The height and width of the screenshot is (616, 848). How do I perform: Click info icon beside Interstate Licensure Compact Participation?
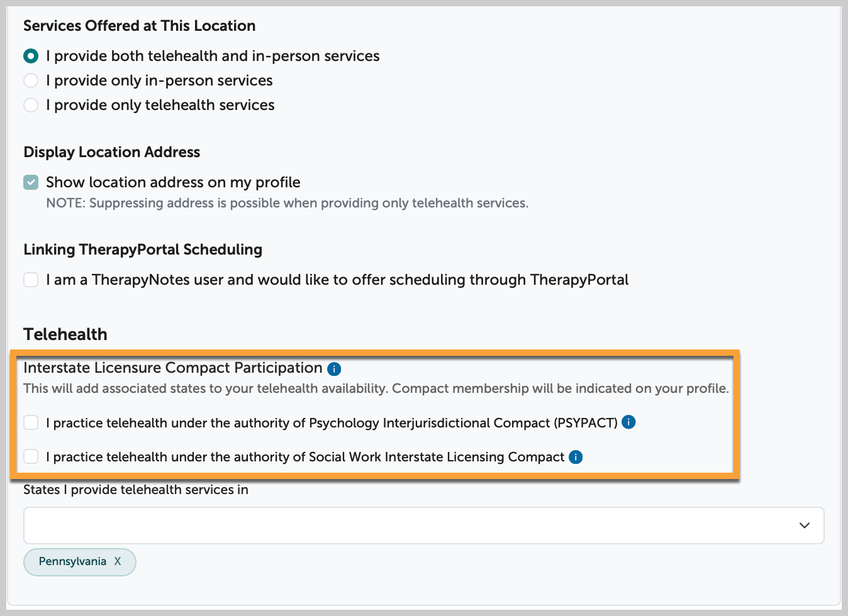334,369
